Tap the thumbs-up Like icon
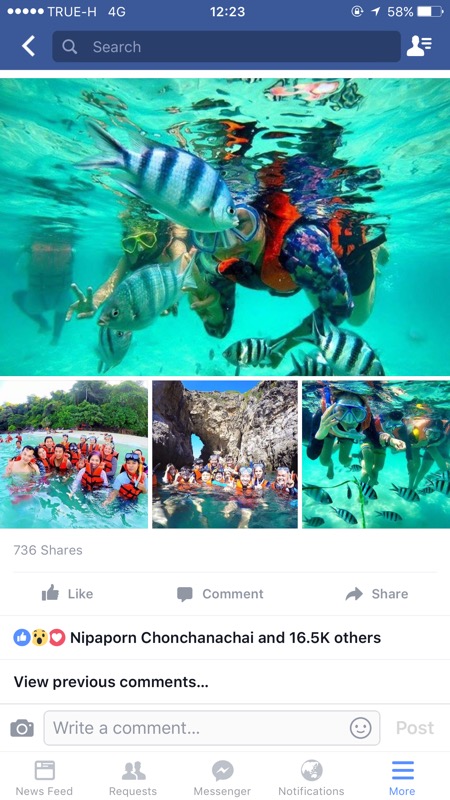Screen dimensions: 450x800 tap(50, 593)
